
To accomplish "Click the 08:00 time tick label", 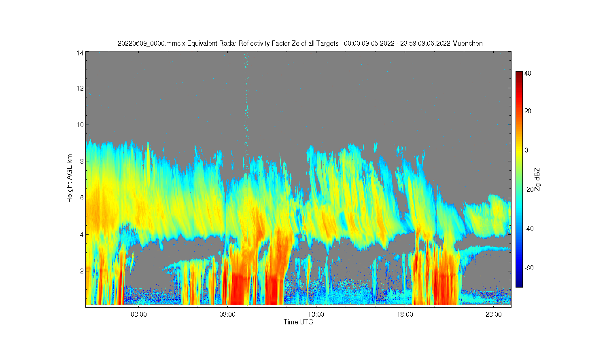I will [227, 314].
